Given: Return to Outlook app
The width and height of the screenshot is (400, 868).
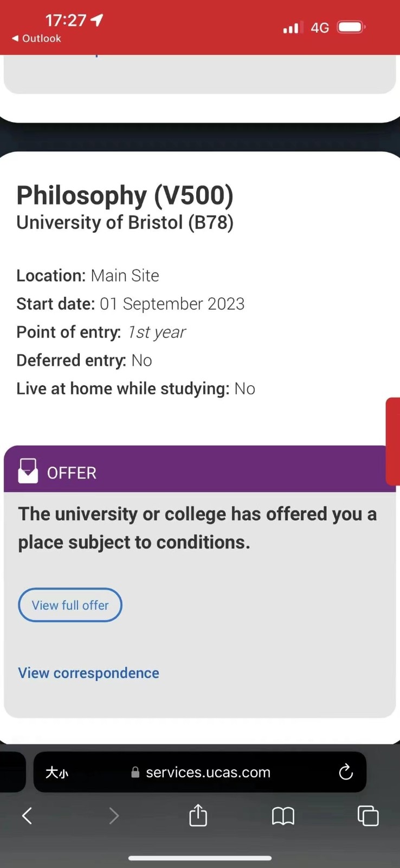Looking at the screenshot, I should click(36, 39).
